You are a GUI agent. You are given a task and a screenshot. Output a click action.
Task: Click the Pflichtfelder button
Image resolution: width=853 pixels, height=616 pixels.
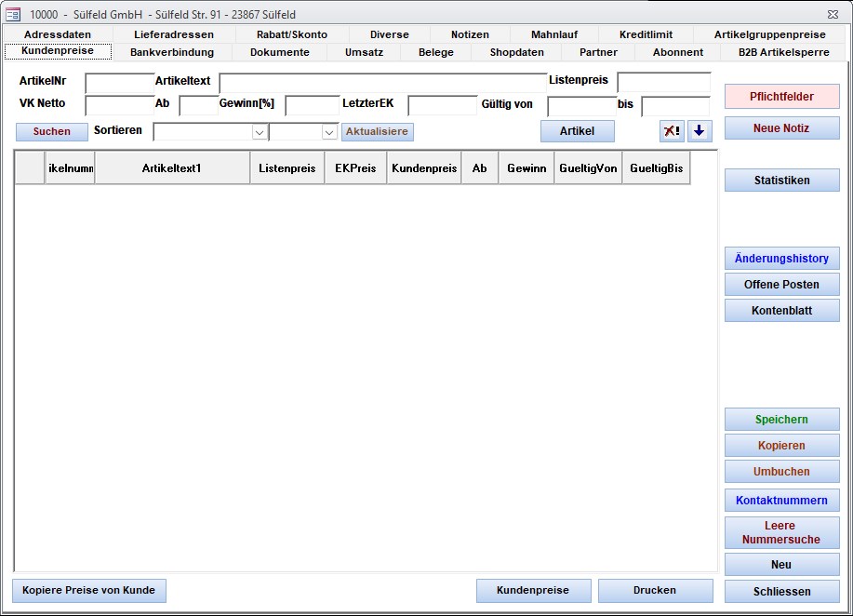pos(781,97)
